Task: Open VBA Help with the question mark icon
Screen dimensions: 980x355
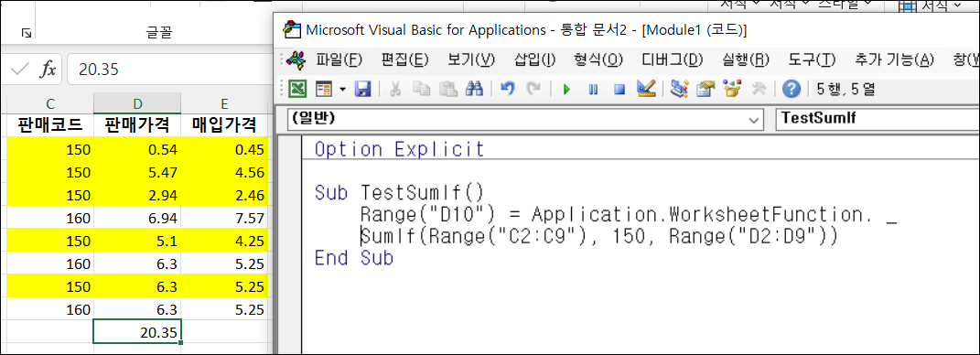Action: [x=792, y=90]
